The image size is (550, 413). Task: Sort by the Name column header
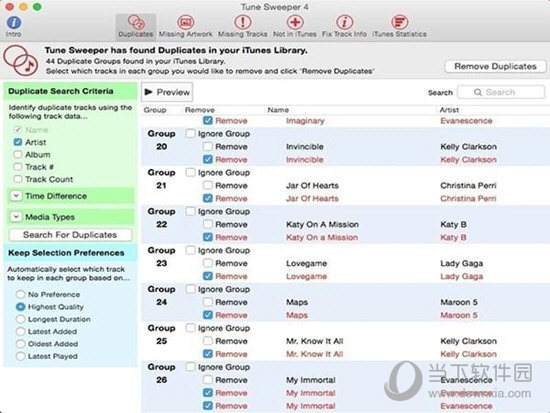278,110
